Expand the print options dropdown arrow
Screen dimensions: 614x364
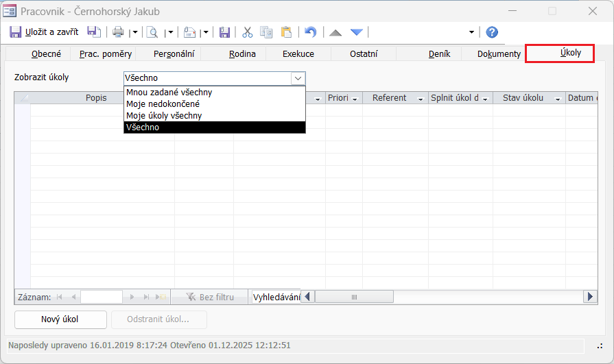click(x=134, y=32)
